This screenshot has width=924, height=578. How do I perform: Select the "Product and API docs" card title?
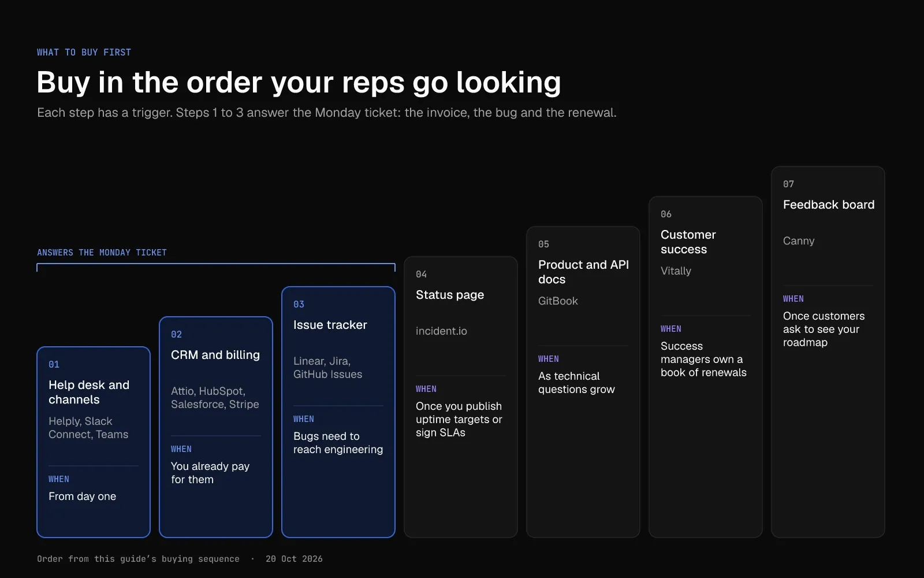[x=583, y=272]
